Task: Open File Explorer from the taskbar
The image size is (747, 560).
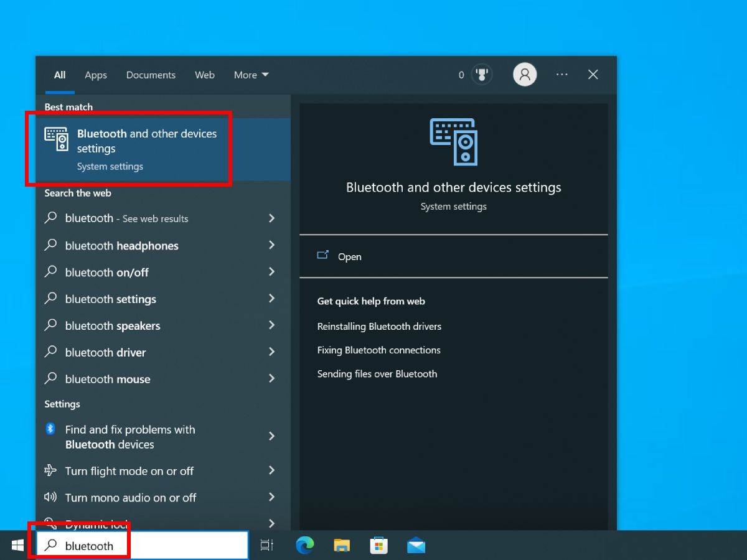Action: point(341,546)
